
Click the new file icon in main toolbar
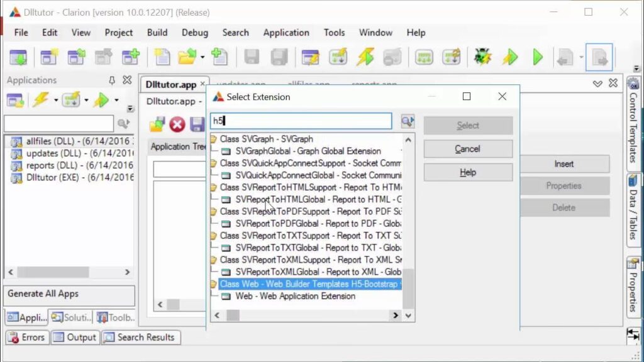[x=162, y=58]
